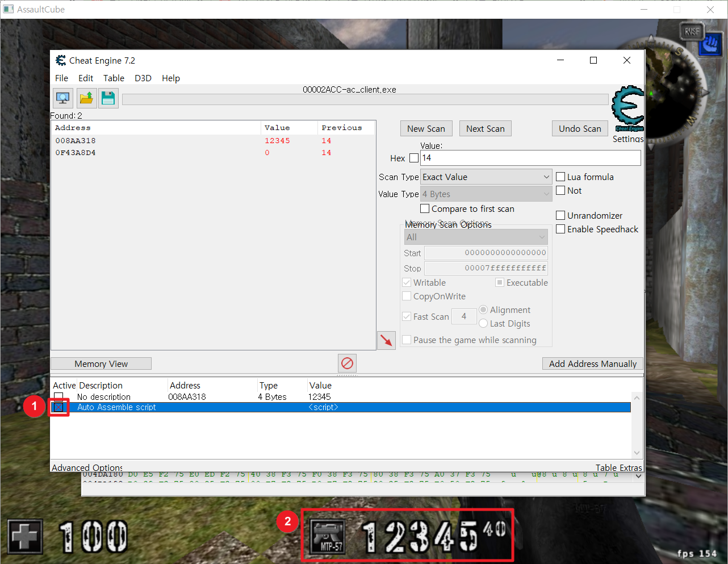Enable Speedhack checkbox
The width and height of the screenshot is (728, 564).
coord(560,229)
